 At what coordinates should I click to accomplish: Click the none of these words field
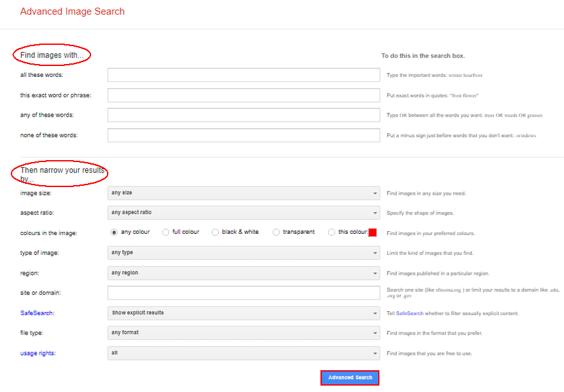click(x=244, y=135)
